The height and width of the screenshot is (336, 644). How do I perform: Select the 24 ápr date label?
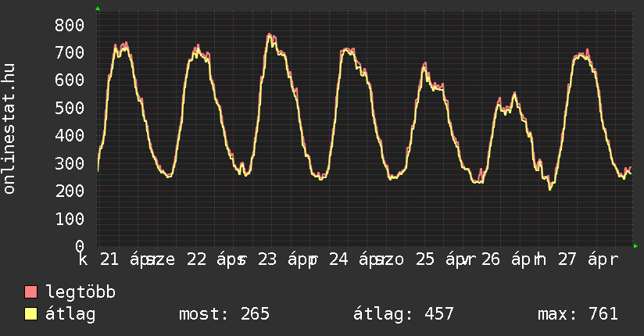pos(352,259)
